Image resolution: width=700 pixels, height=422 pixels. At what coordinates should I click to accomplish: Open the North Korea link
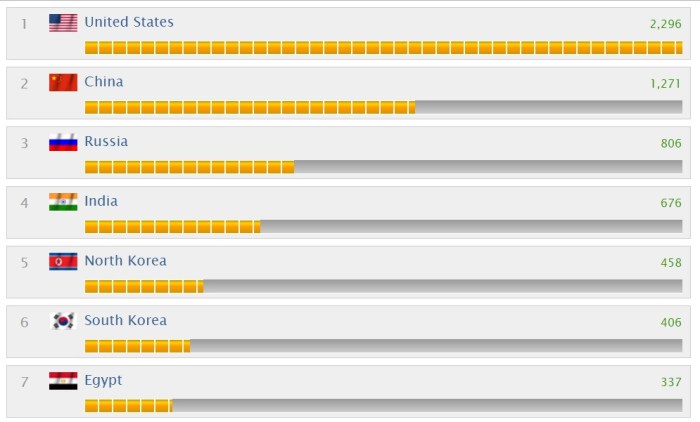125,261
